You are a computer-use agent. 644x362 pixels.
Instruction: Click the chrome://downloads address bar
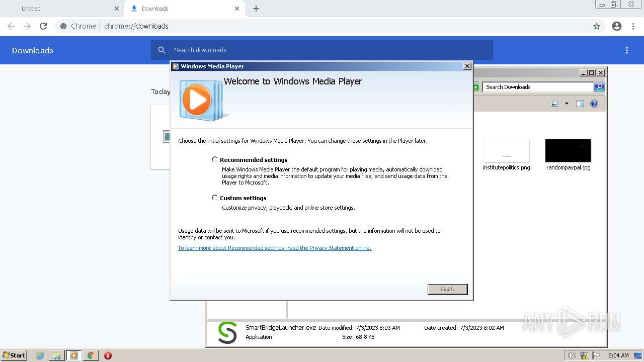coord(330,26)
